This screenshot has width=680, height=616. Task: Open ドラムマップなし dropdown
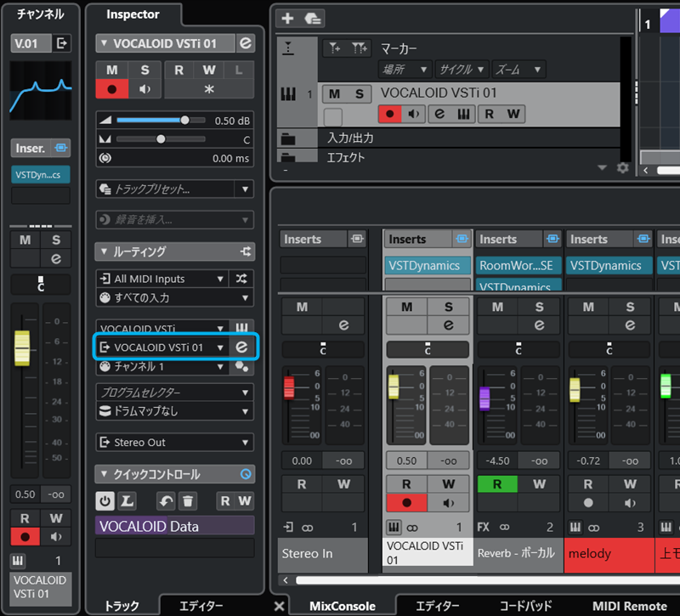click(175, 411)
